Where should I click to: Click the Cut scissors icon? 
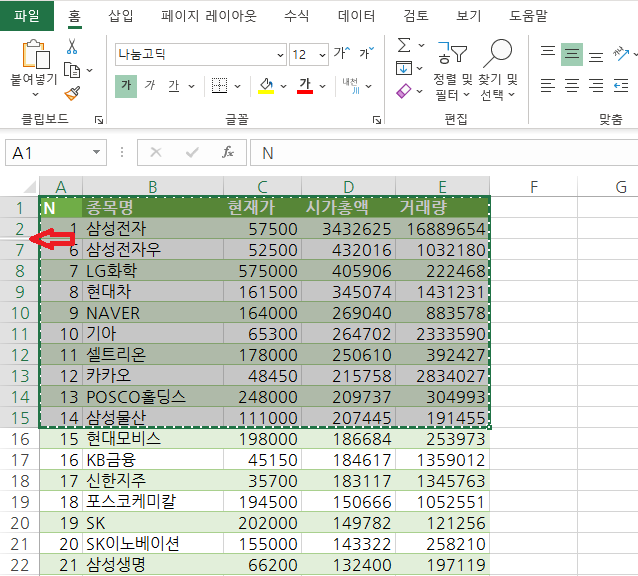72,46
